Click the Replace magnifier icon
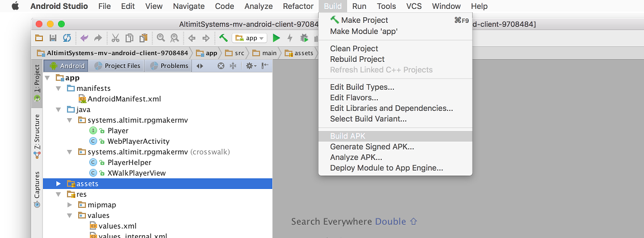This screenshot has height=238, width=644. (175, 38)
